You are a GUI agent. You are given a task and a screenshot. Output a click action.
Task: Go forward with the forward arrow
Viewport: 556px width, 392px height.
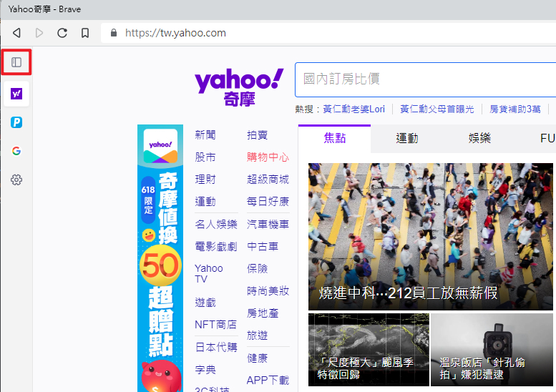[39, 33]
